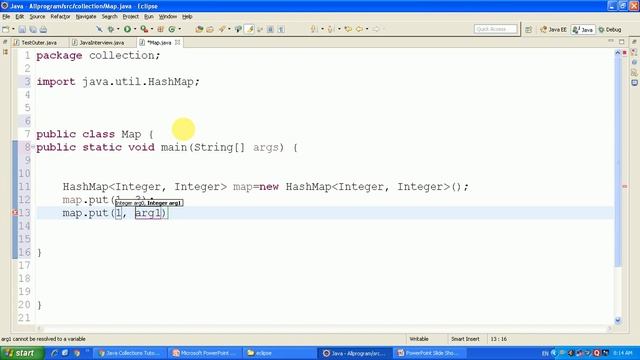Switch to the Debug perspective
This screenshot has width=640, height=360.
610,29
